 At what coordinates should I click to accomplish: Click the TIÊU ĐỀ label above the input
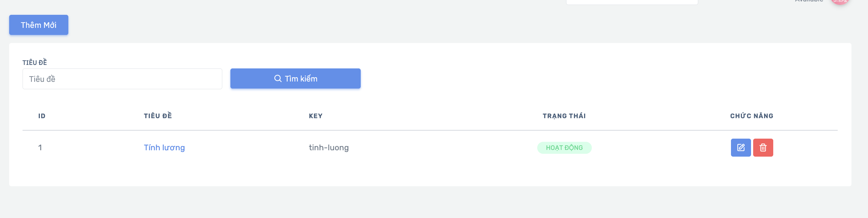(x=35, y=62)
